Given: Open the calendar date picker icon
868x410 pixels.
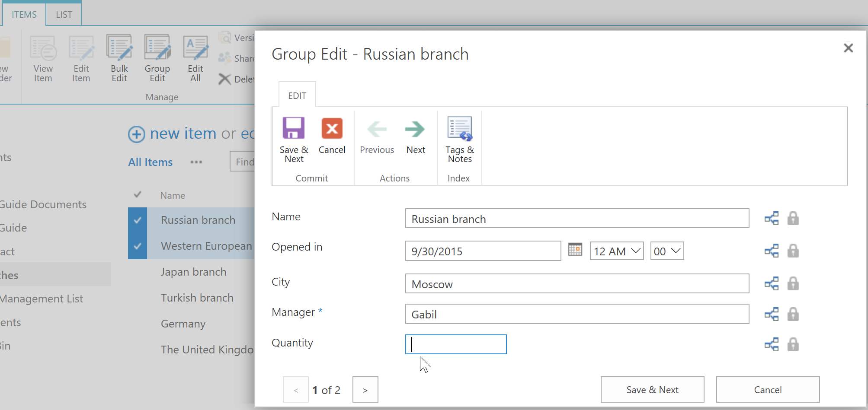Looking at the screenshot, I should click(575, 250).
